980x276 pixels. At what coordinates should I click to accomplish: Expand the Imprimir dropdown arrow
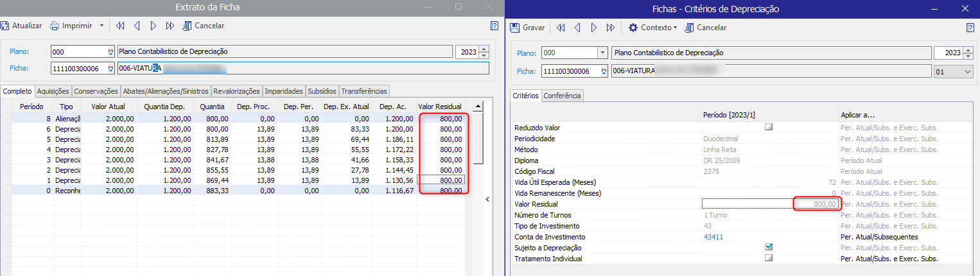[x=101, y=26]
